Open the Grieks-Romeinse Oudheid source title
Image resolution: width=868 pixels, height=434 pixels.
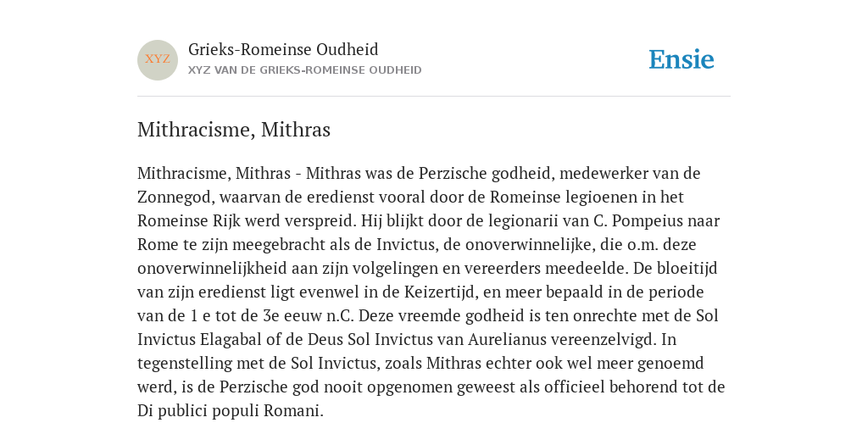coord(283,49)
